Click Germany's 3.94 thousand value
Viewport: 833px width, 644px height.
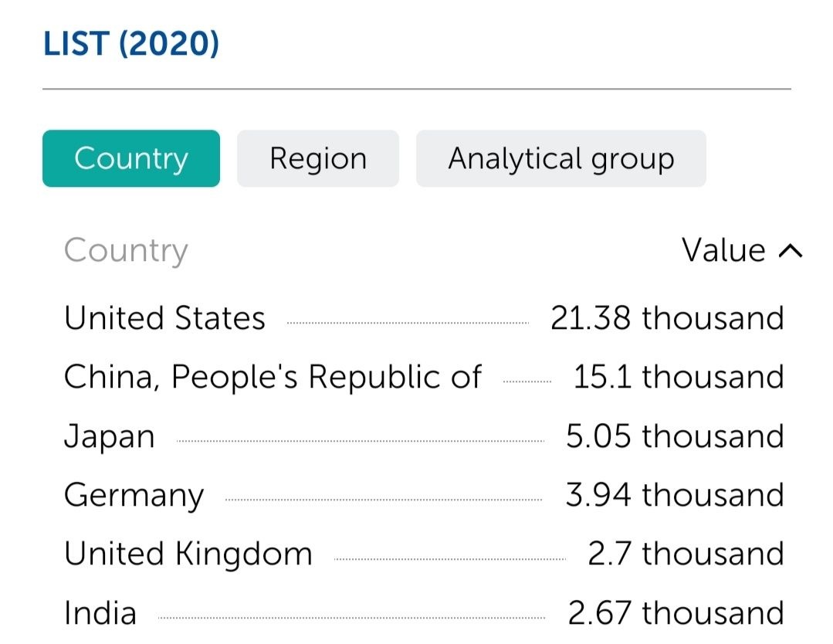click(675, 495)
